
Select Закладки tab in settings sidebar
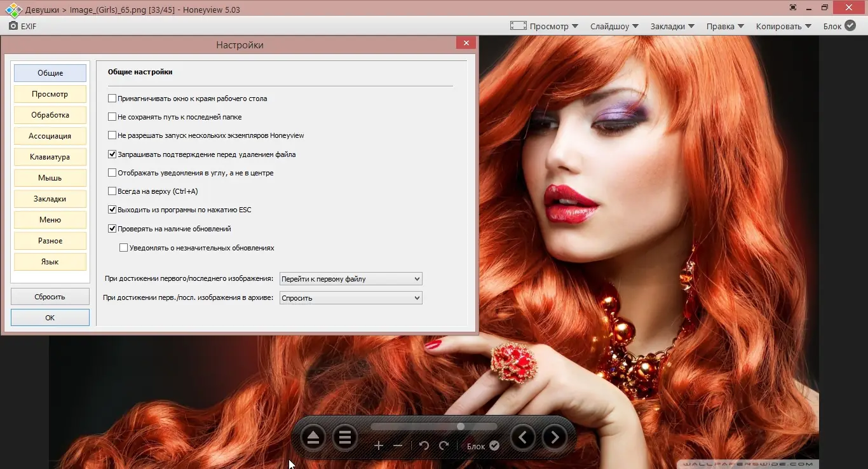tap(50, 199)
